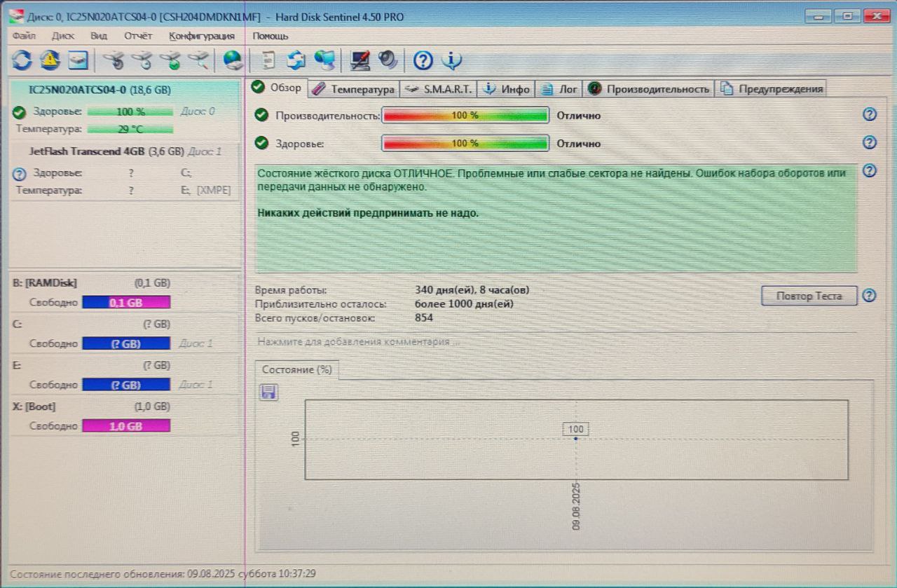The height and width of the screenshot is (588, 897).
Task: Click the Повтор Теста button
Action: pyautogui.click(x=809, y=296)
